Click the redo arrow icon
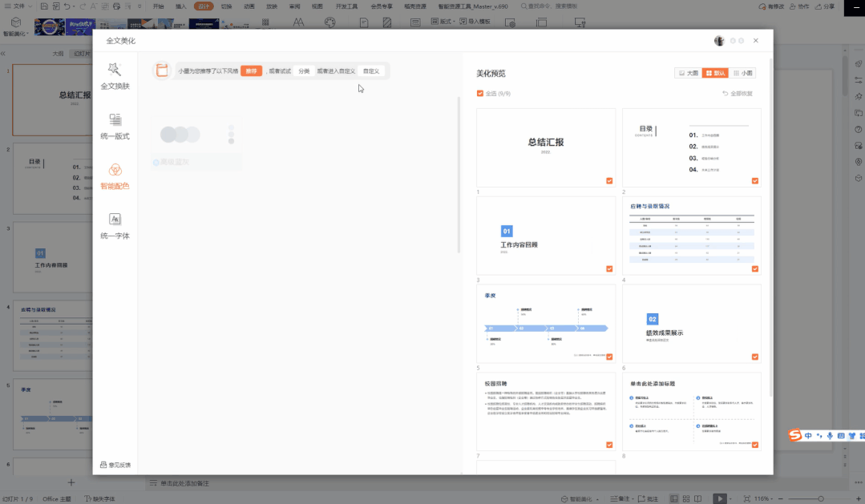 [x=83, y=6]
